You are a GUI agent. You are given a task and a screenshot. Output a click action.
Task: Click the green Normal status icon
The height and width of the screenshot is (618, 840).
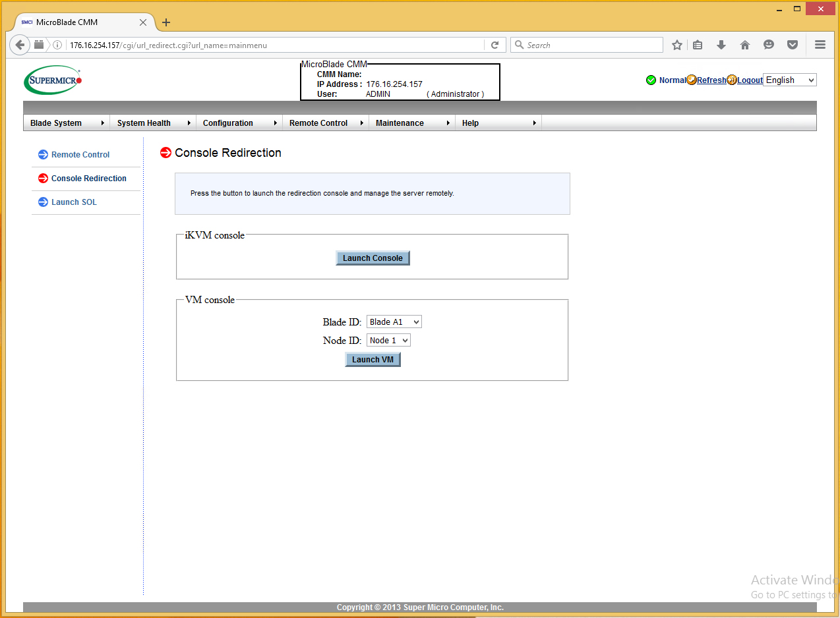[x=651, y=80]
